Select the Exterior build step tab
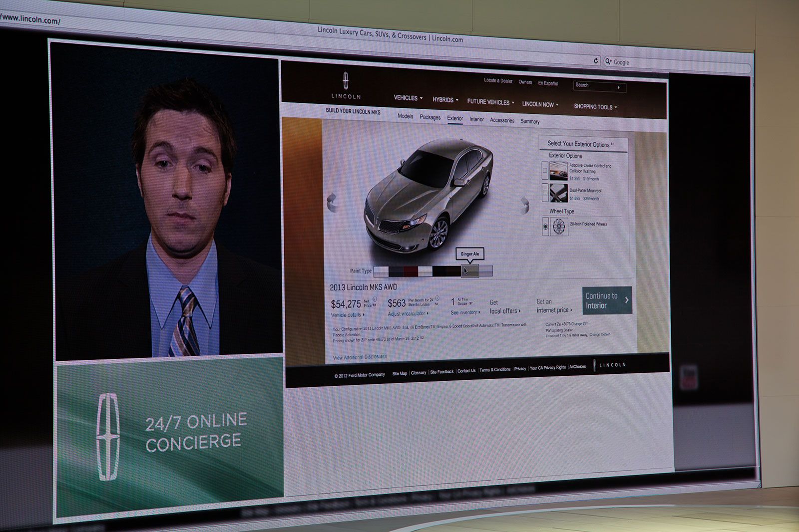Image resolution: width=799 pixels, height=532 pixels. click(x=455, y=118)
